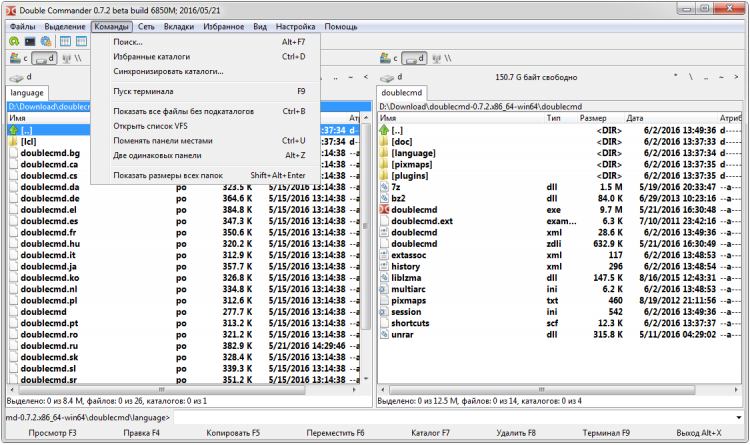Open the Вкладки menu
This screenshot has width=750, height=445.
pyautogui.click(x=179, y=27)
